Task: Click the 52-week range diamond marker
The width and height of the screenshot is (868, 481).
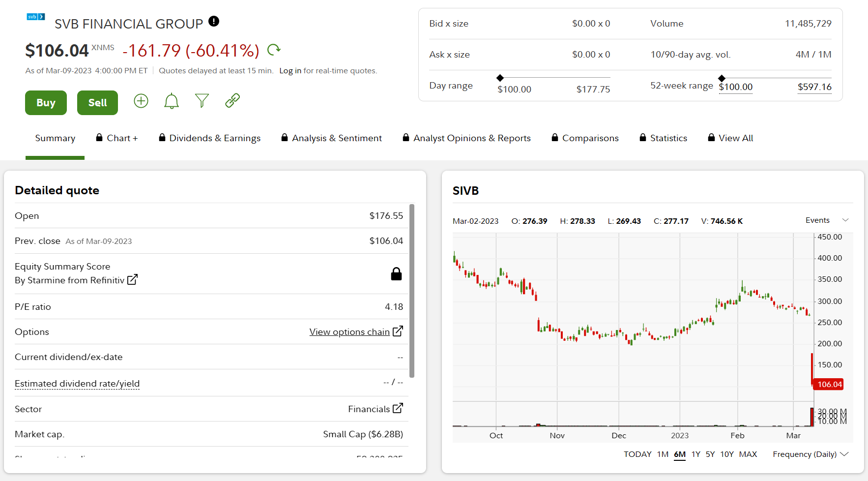Action: [722, 78]
